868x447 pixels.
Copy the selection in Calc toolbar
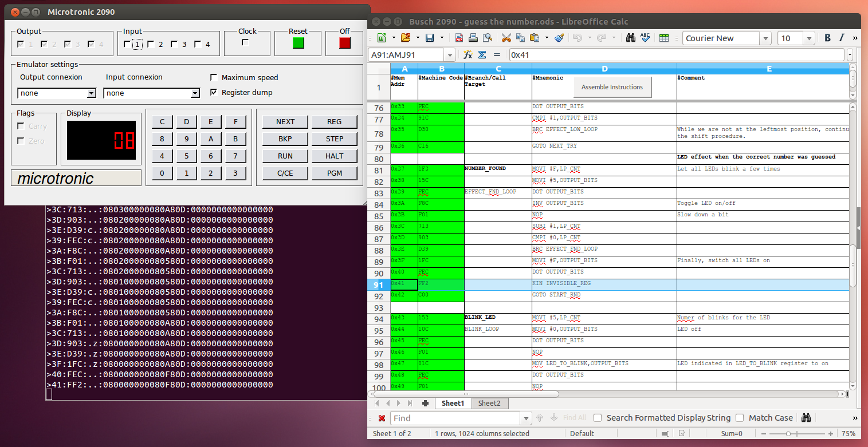point(520,38)
